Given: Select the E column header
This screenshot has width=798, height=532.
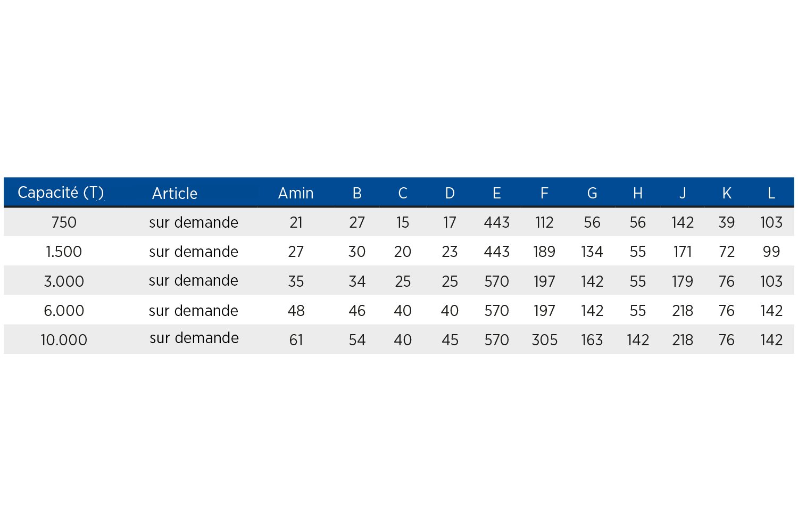Looking at the screenshot, I should [x=497, y=193].
